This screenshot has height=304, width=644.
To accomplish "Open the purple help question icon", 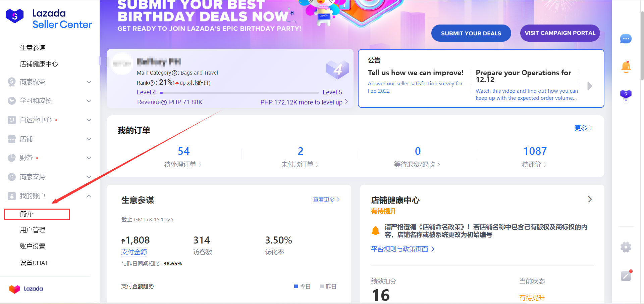I will pyautogui.click(x=626, y=95).
